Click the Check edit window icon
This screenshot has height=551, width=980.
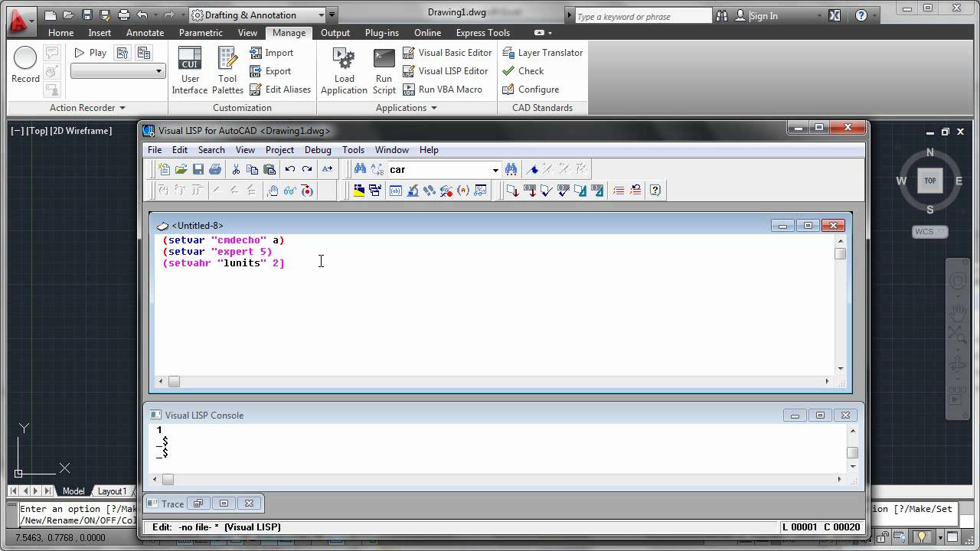click(547, 191)
